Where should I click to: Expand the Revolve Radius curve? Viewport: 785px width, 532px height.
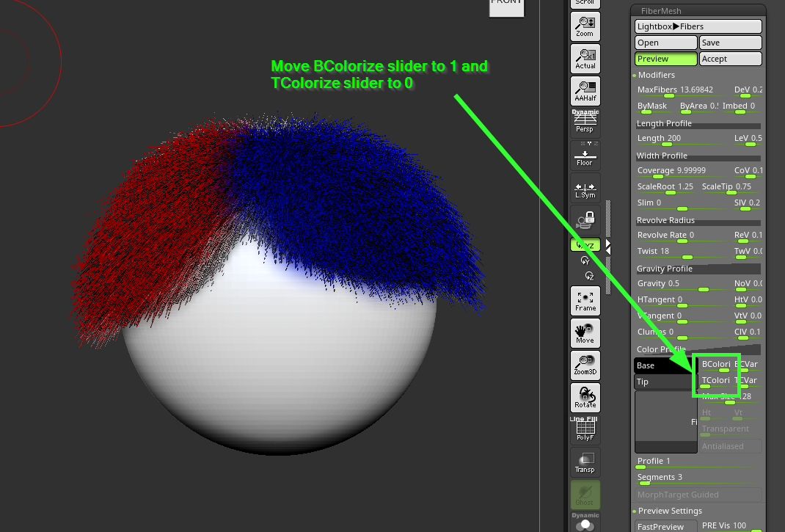click(x=698, y=220)
